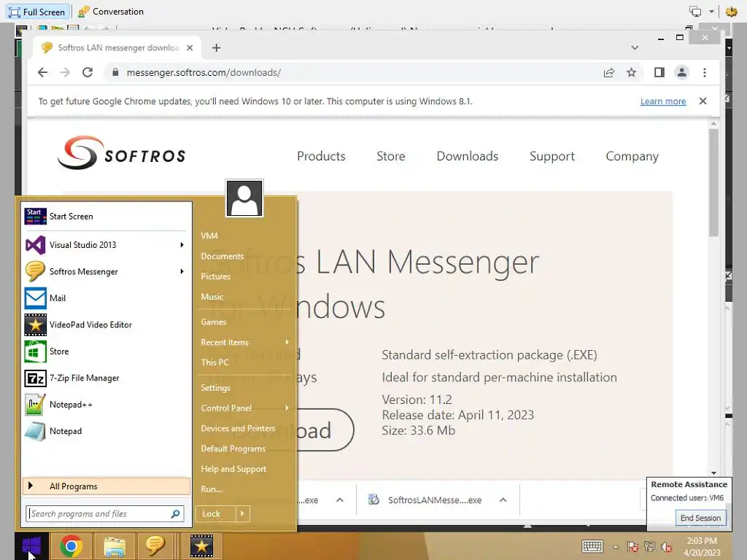Open VM4 user folder

(209, 236)
